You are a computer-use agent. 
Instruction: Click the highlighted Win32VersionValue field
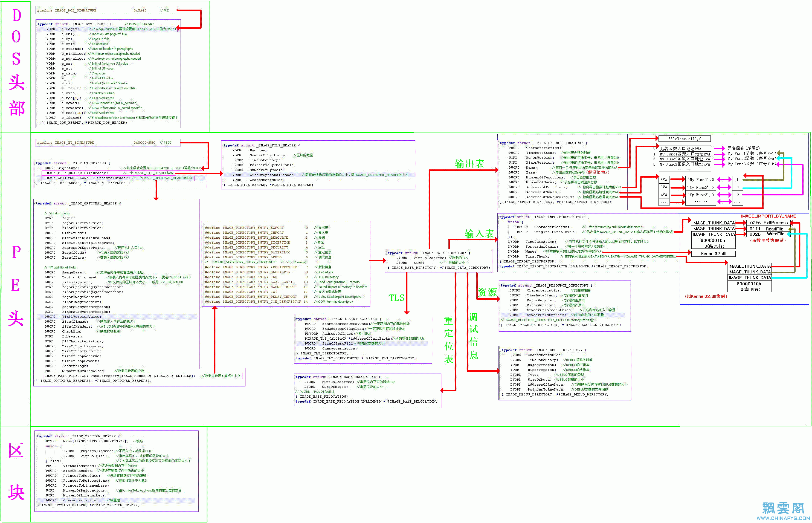[117, 317]
